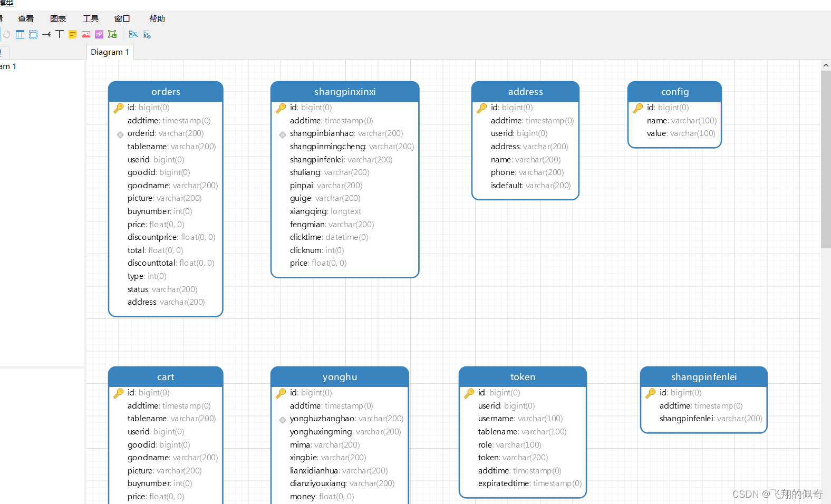Viewport: 831px width, 504px height.
Task: Select the yonghu table header
Action: pyautogui.click(x=340, y=377)
